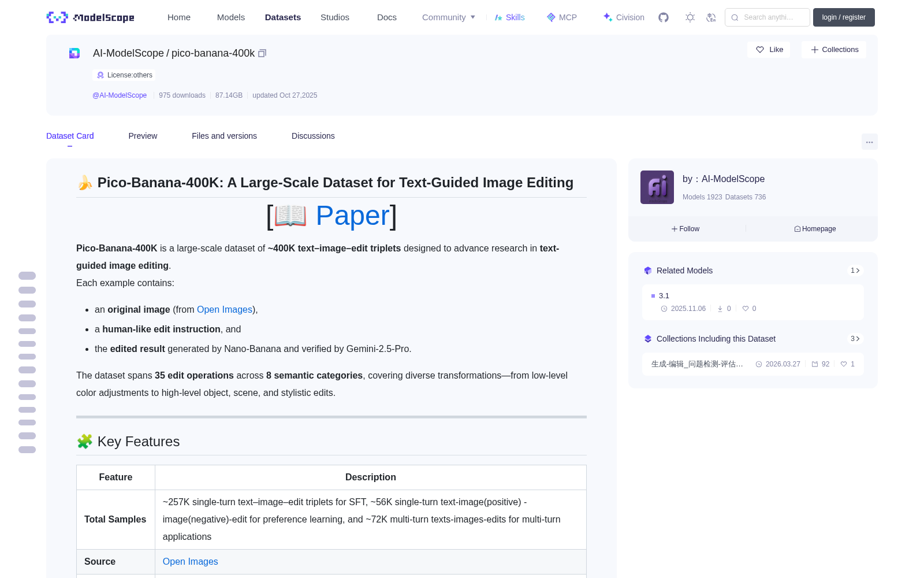Open the ModelScope logo home link
Screen dimensions: 924x578
[x=91, y=17]
